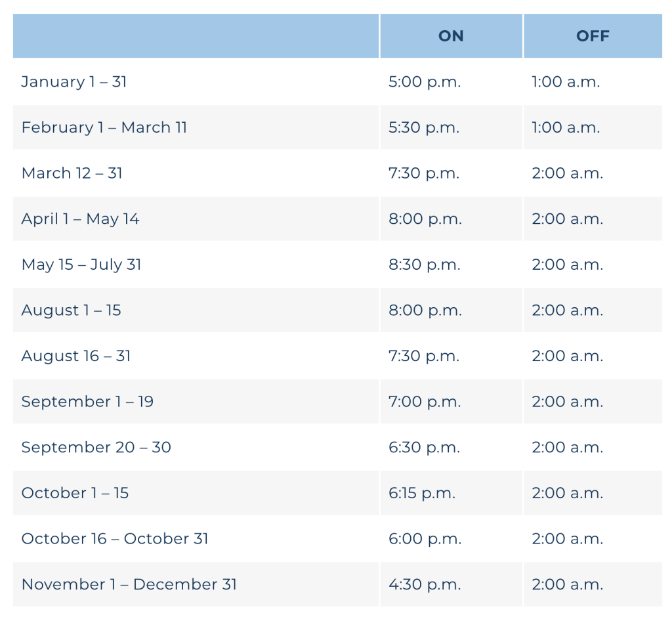Select the May 15 – July 31 row label
Viewport: 672px width, 621px height.
(81, 265)
